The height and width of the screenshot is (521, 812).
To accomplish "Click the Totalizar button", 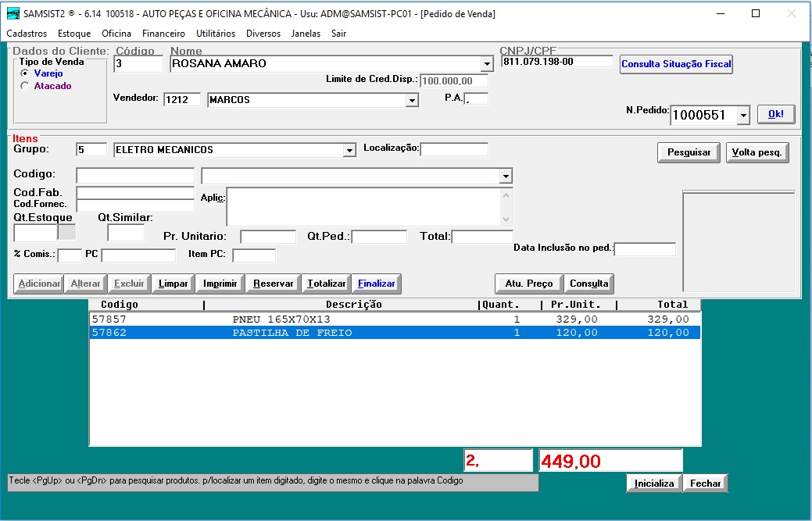I will click(326, 284).
